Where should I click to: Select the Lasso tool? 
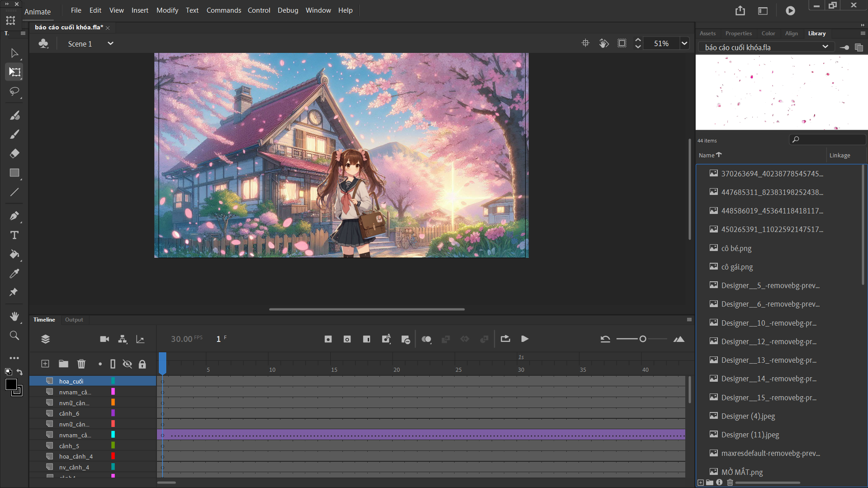coord(14,91)
